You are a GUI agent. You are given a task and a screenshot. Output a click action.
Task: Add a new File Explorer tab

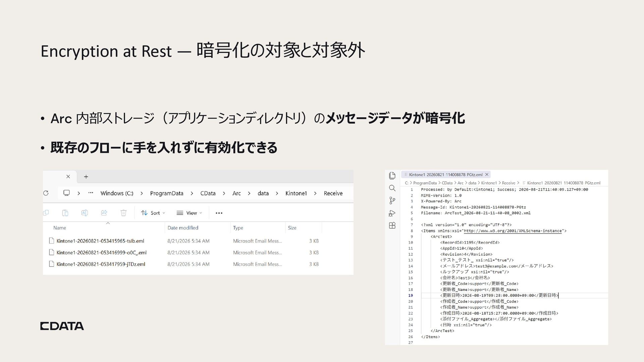coord(86,177)
